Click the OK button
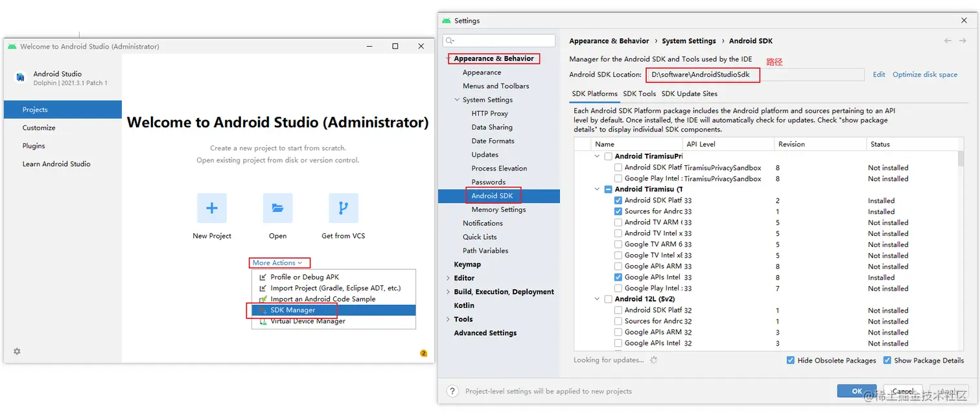The width and height of the screenshot is (980, 415). click(857, 391)
